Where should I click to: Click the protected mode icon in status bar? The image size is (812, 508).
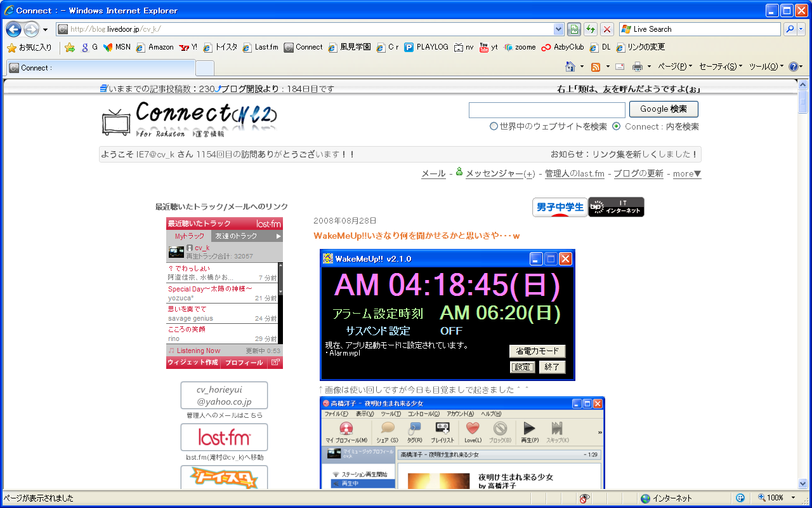click(740, 498)
